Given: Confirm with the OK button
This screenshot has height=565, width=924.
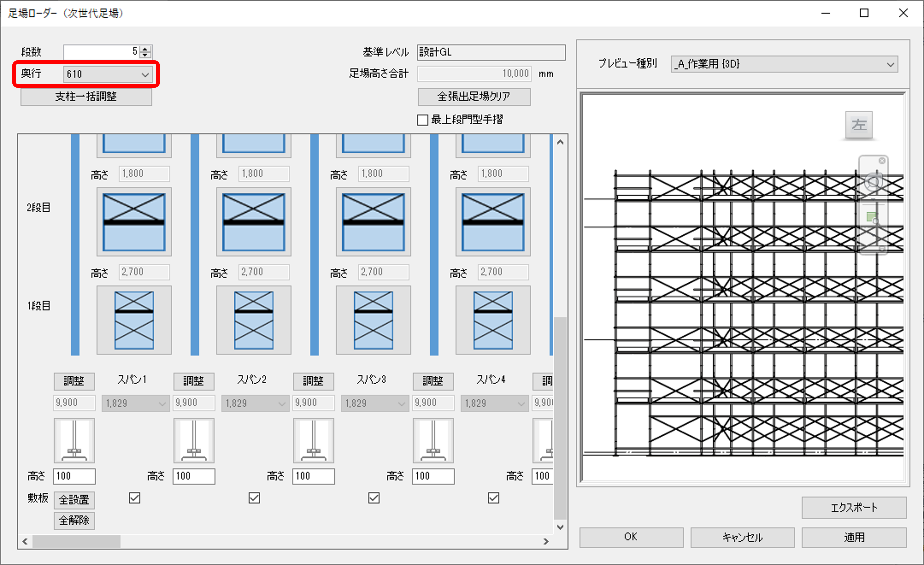Looking at the screenshot, I should pyautogui.click(x=631, y=537).
